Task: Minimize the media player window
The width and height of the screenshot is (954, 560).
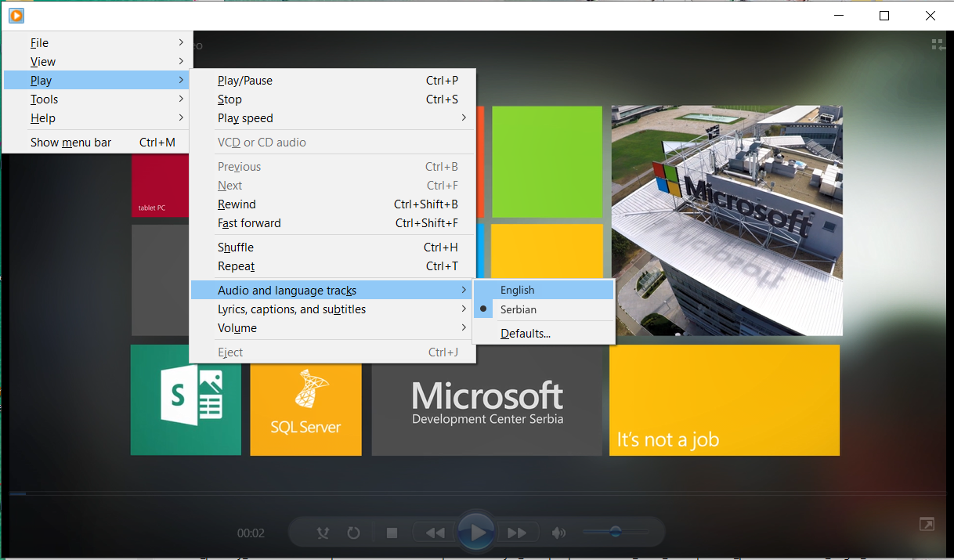Action: [x=838, y=16]
